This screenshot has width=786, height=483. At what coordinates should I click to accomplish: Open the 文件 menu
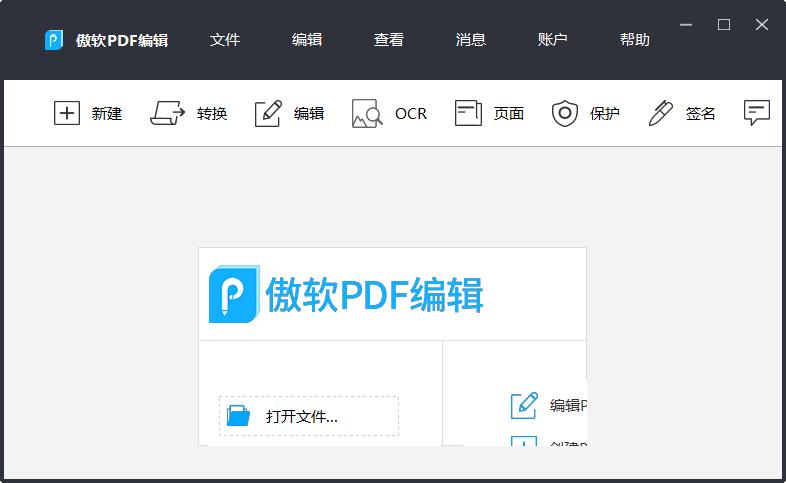coord(225,40)
